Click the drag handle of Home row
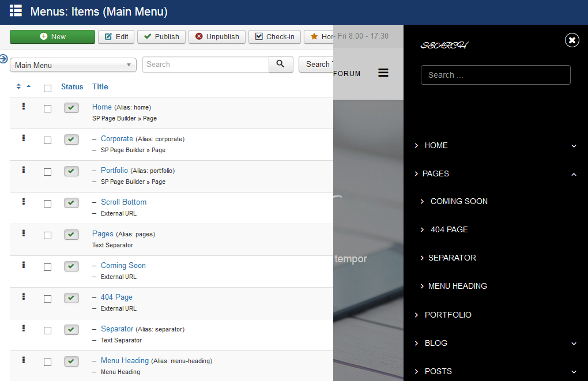 click(24, 106)
